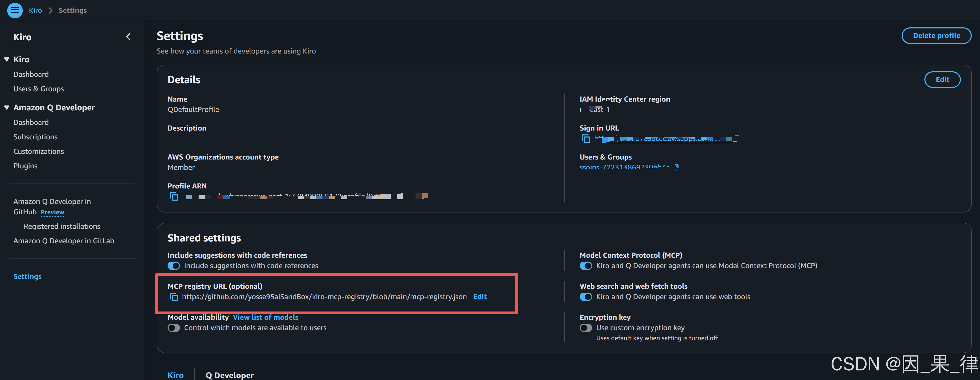Turn off Web search and fetch tools
The width and height of the screenshot is (980, 380).
[585, 297]
